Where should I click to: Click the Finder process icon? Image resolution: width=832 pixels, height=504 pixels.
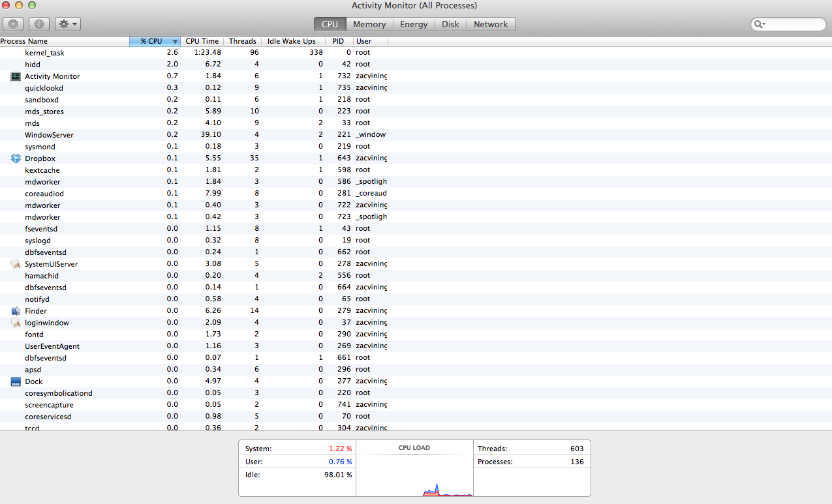click(x=16, y=311)
